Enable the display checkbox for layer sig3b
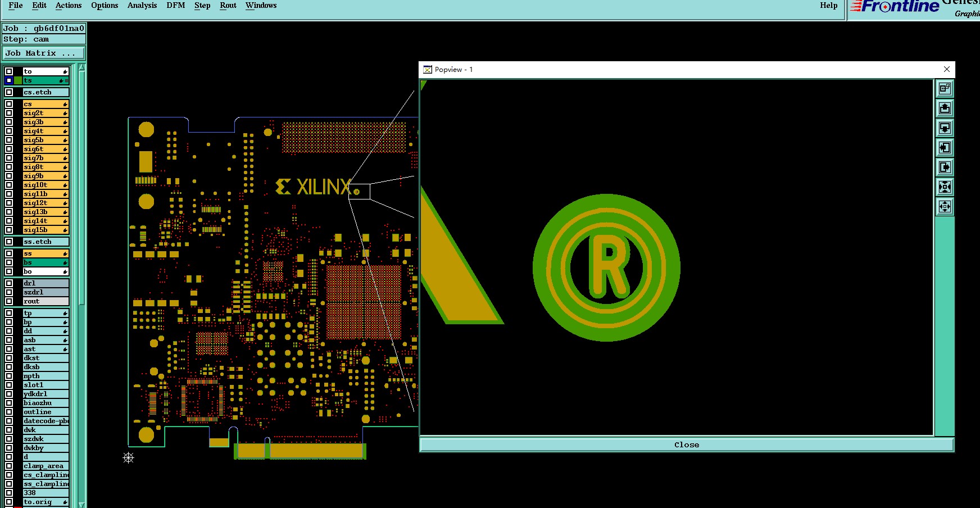 pyautogui.click(x=9, y=122)
